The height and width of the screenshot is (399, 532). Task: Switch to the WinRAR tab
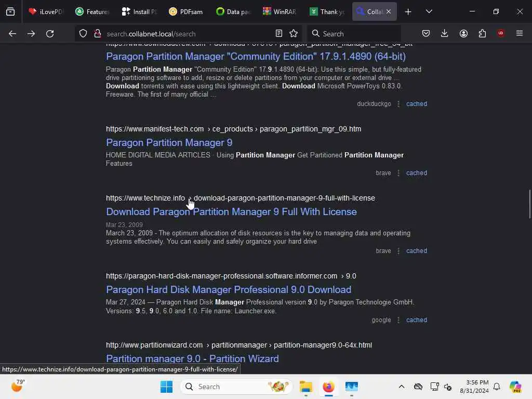tap(280, 11)
